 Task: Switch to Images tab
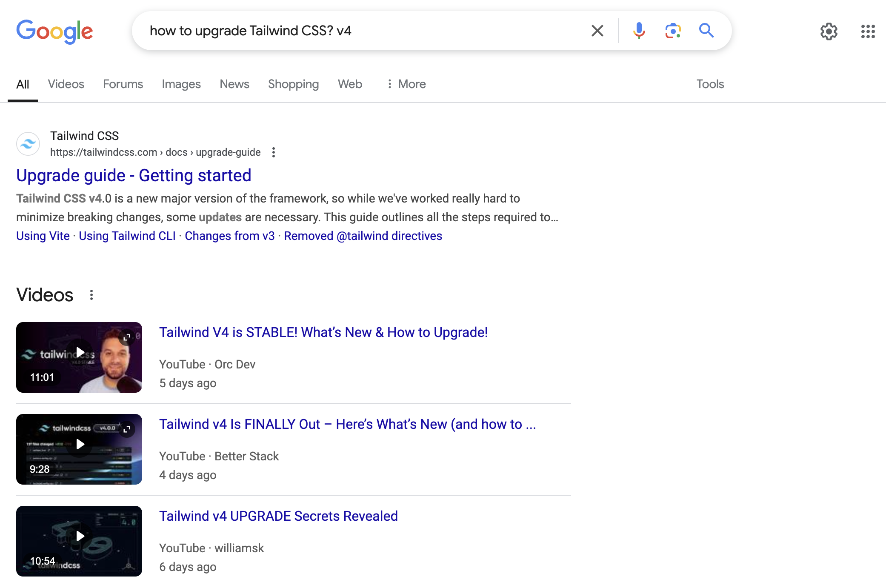click(x=181, y=84)
